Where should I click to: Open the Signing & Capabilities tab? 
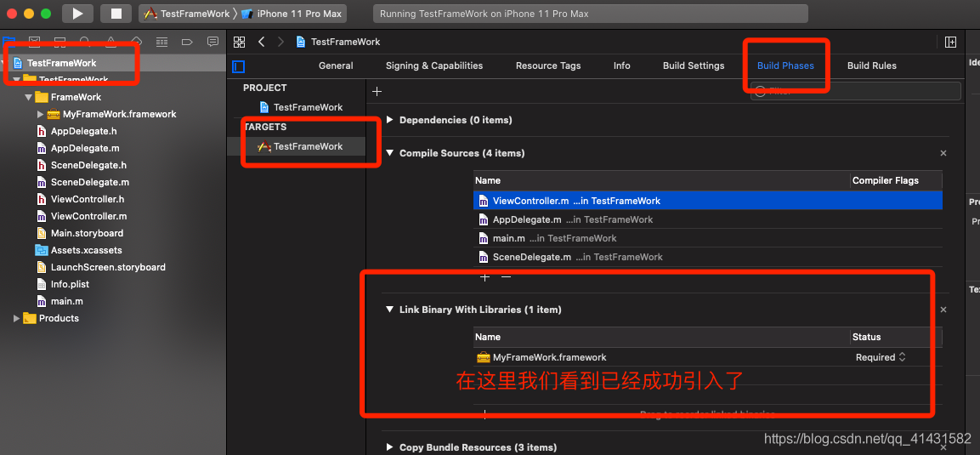point(434,65)
